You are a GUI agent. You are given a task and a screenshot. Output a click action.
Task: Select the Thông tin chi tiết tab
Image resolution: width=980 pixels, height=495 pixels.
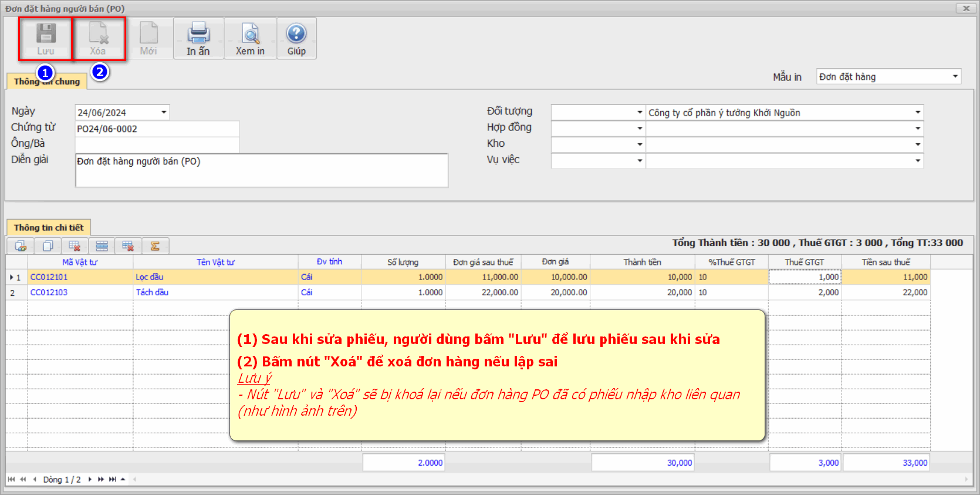(49, 227)
